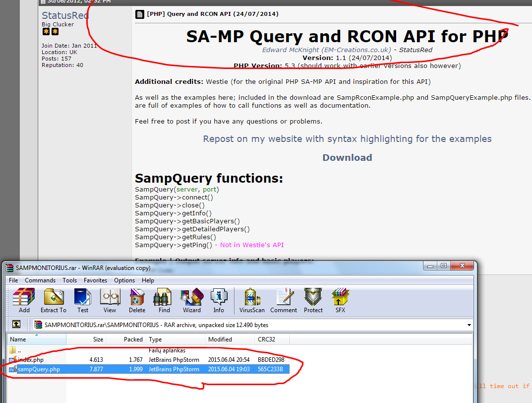Sort files by CRC32 column header
The width and height of the screenshot is (532, 403).
272,339
